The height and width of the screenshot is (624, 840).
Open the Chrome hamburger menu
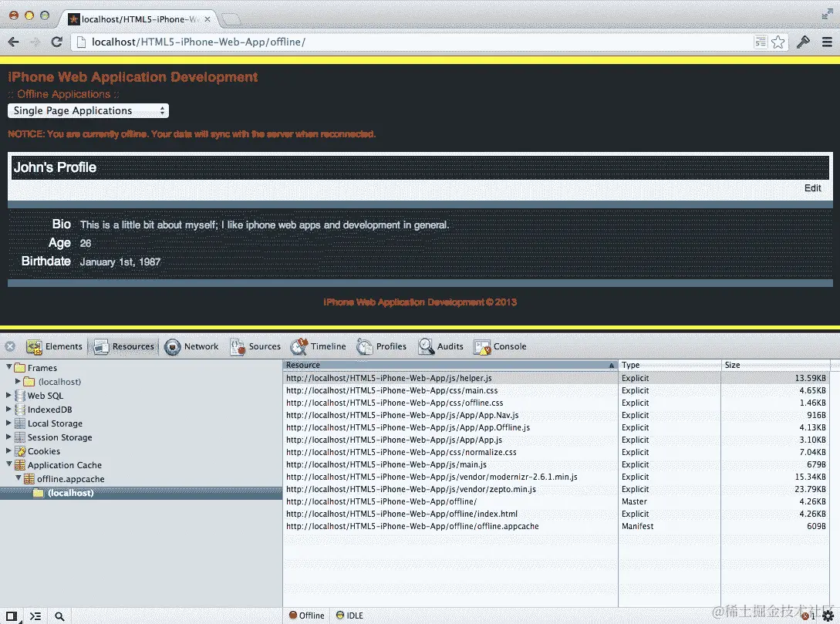[x=827, y=42]
